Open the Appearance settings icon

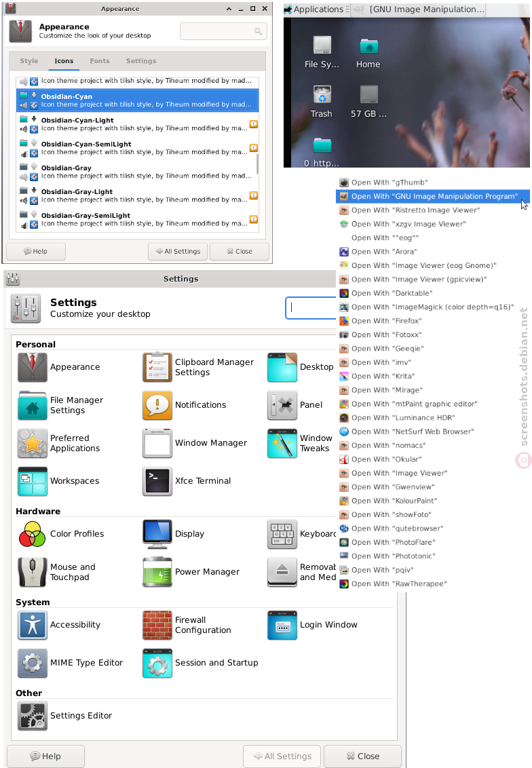[33, 367]
